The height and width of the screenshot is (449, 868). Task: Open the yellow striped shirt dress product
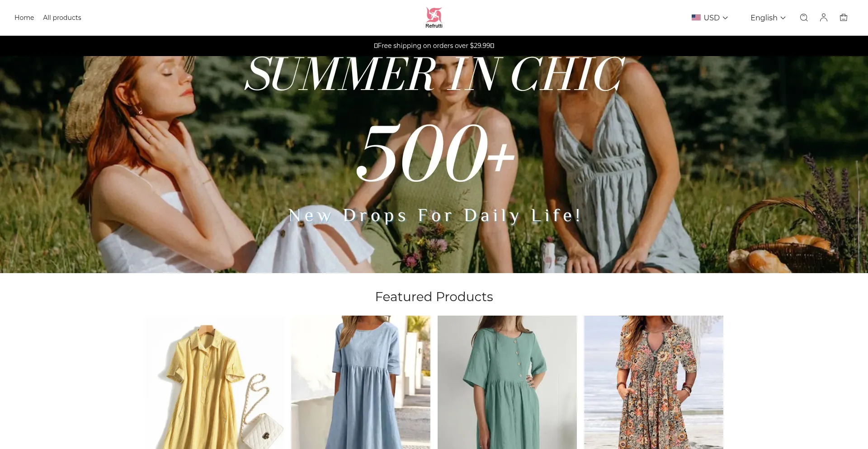click(214, 383)
